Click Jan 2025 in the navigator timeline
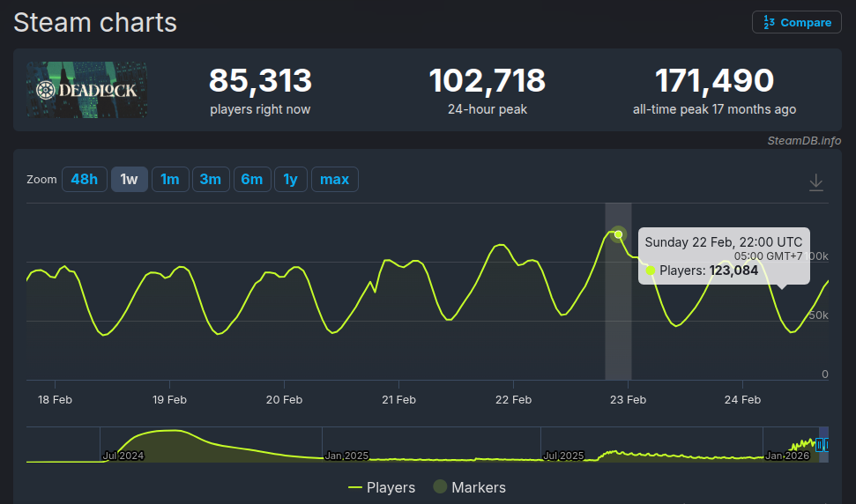The width and height of the screenshot is (856, 504). [x=346, y=456]
